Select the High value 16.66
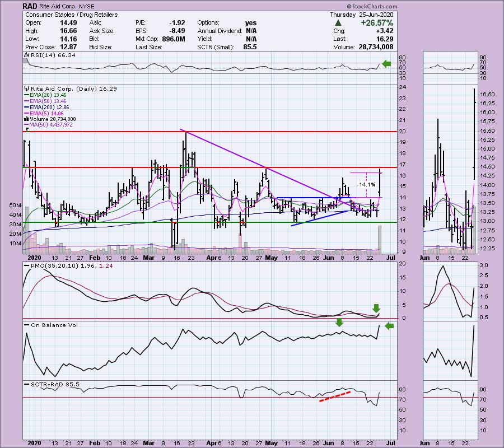This screenshot has width=504, height=448. point(68,31)
